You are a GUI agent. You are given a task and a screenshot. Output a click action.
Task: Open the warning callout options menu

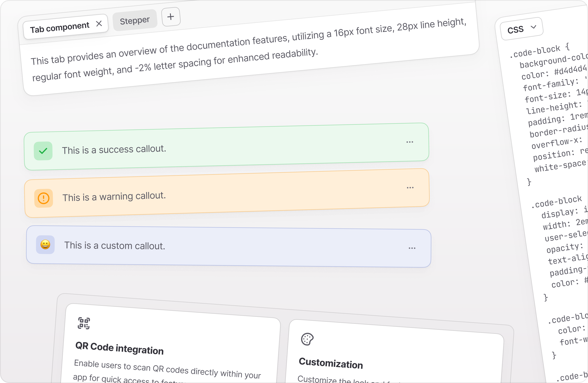410,187
